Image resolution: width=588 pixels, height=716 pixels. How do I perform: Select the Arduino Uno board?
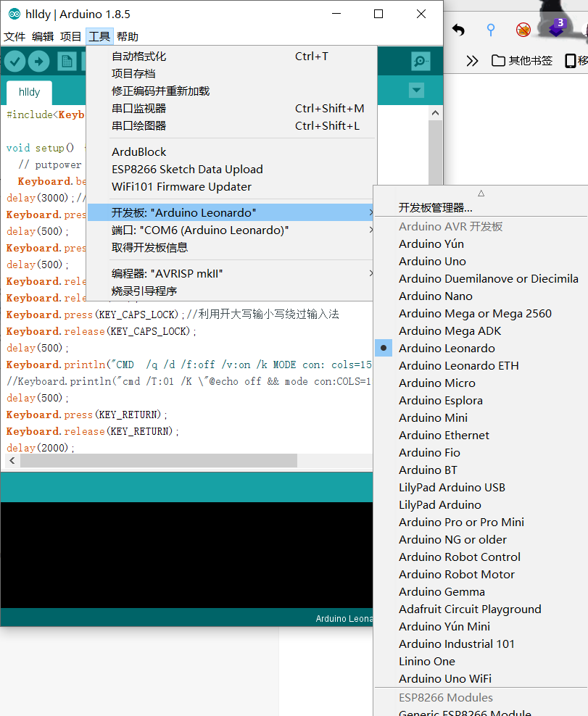tap(481, 261)
